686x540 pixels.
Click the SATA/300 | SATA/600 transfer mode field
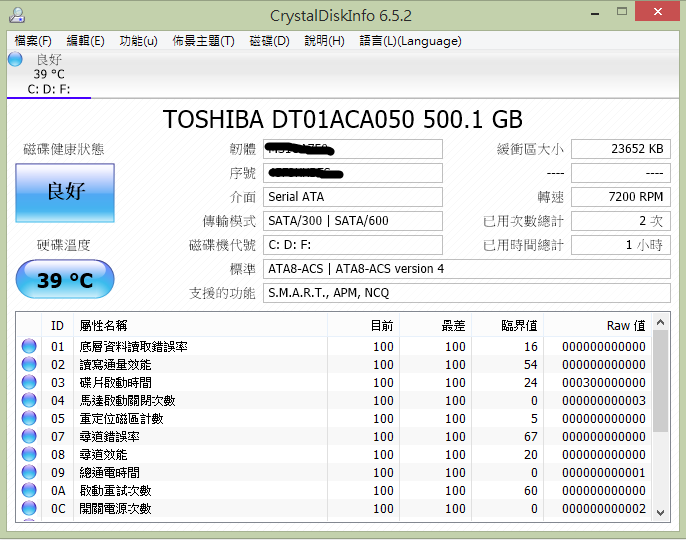tap(353, 221)
